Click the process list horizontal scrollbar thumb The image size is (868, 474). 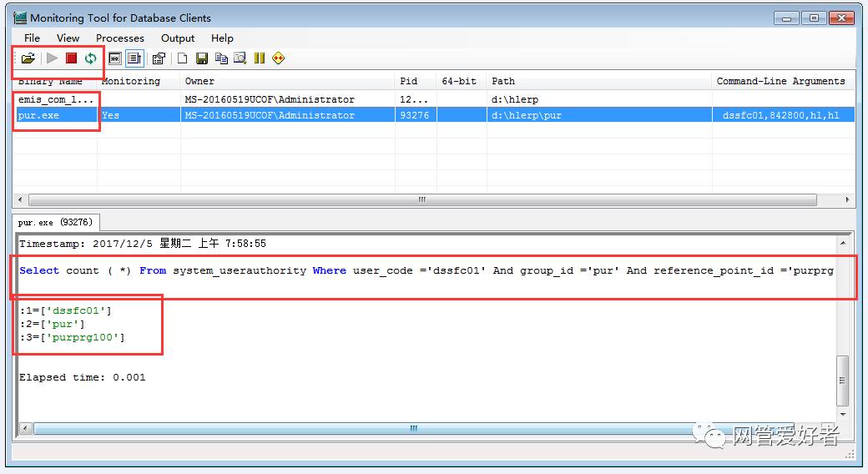click(422, 199)
